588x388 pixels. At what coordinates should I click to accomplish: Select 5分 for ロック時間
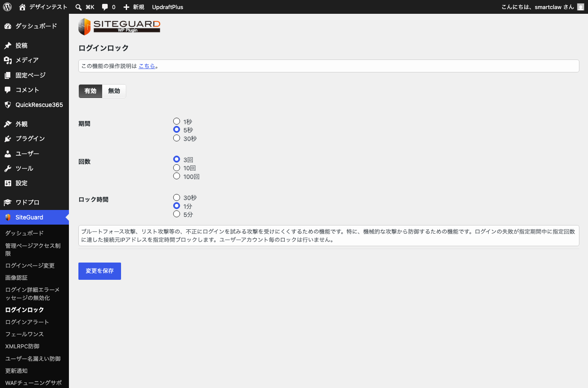pos(177,214)
